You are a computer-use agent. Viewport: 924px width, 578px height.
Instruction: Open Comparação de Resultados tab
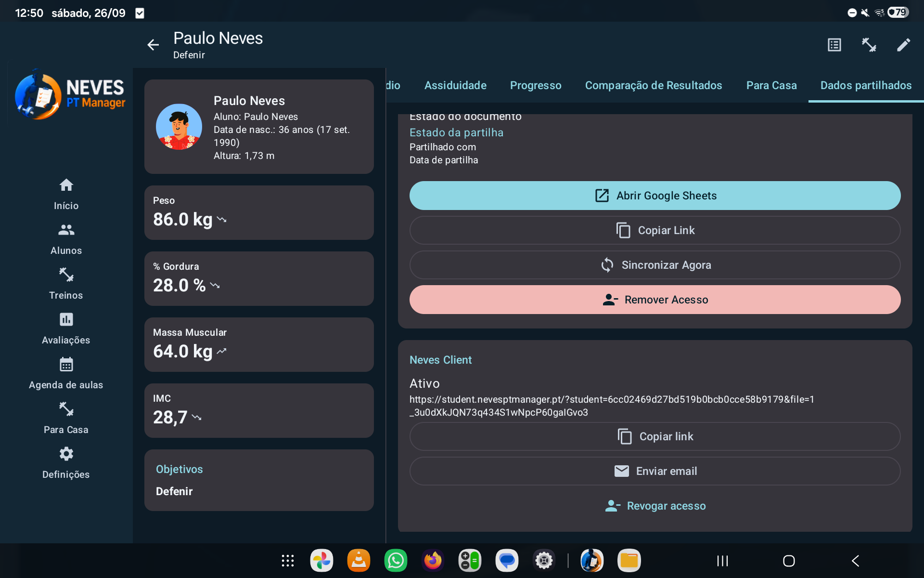click(x=654, y=85)
